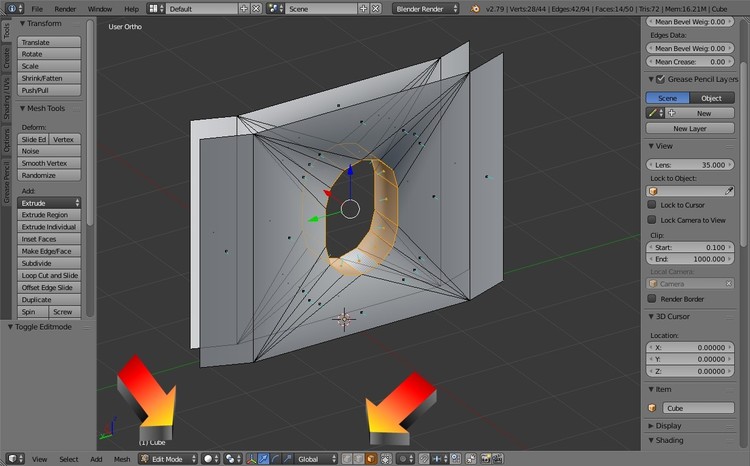750x466 pixels.
Task: Select vertex select mode icon
Action: coord(346,459)
